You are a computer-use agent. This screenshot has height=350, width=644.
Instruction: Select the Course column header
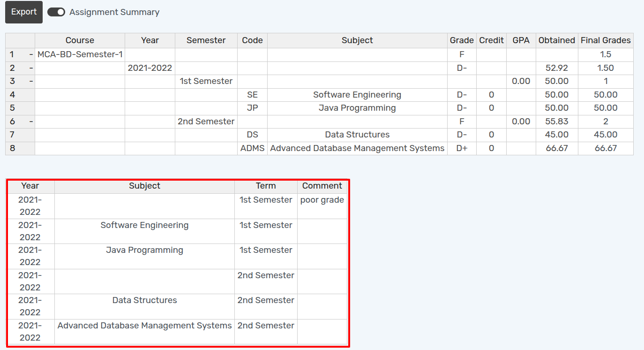[x=80, y=40]
